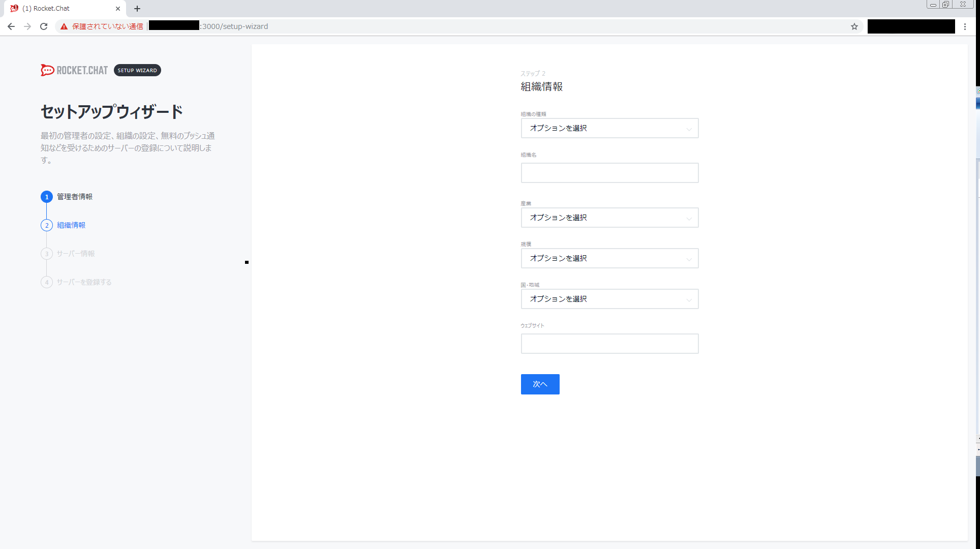Reload the page with refresh icon
The height and width of the screenshot is (549, 980).
(44, 26)
